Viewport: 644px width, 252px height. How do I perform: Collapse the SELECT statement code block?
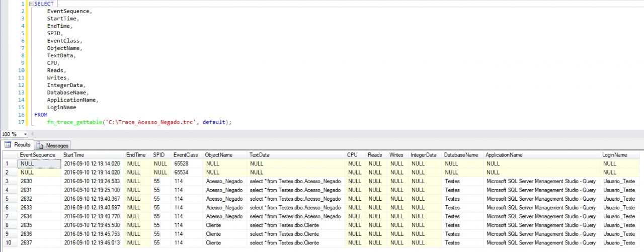click(x=31, y=4)
